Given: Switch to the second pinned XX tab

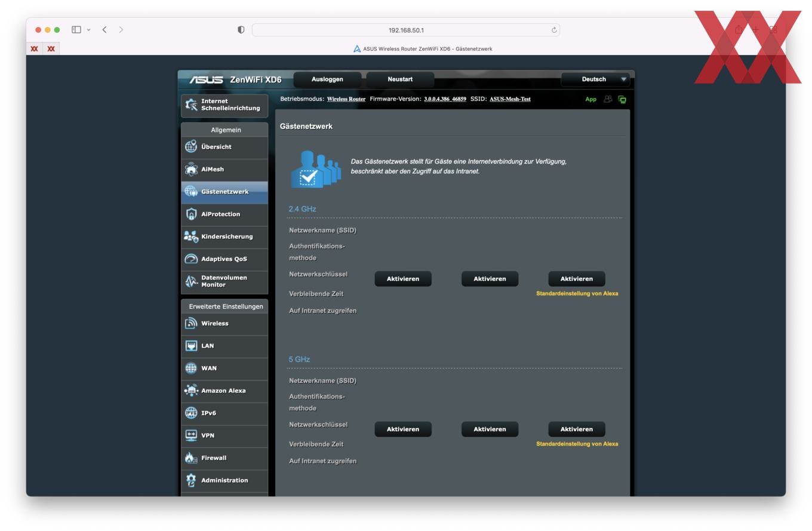Looking at the screenshot, I should tap(51, 49).
